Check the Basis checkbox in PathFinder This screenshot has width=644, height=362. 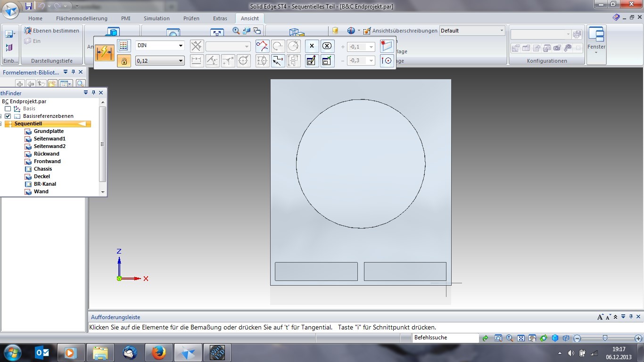coord(8,109)
